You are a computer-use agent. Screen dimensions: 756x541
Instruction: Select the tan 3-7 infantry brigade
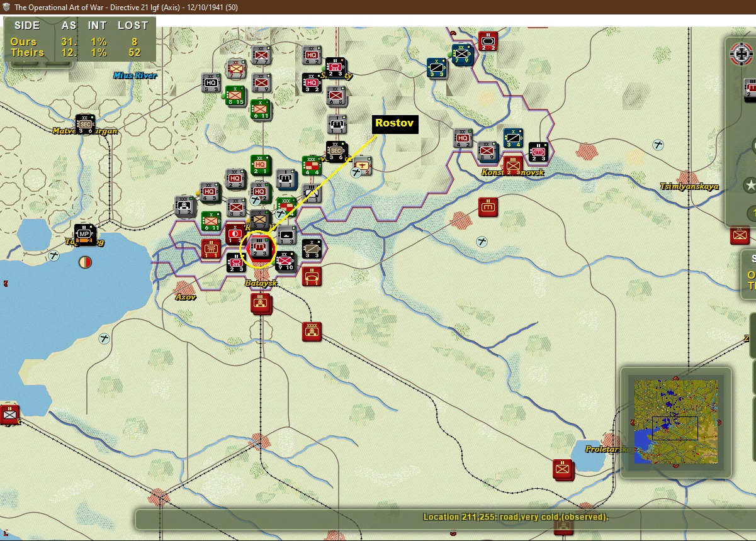[x=261, y=220]
